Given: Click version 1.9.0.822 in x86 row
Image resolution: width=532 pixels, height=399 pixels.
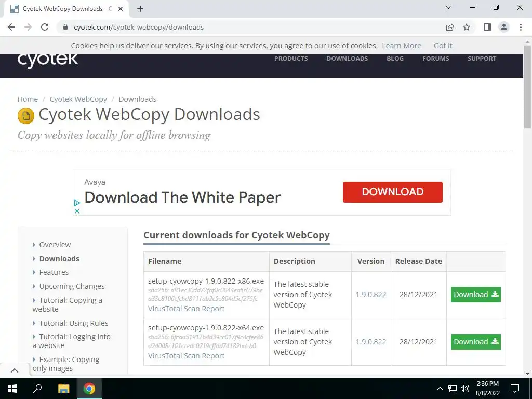Looking at the screenshot, I should [x=371, y=295].
